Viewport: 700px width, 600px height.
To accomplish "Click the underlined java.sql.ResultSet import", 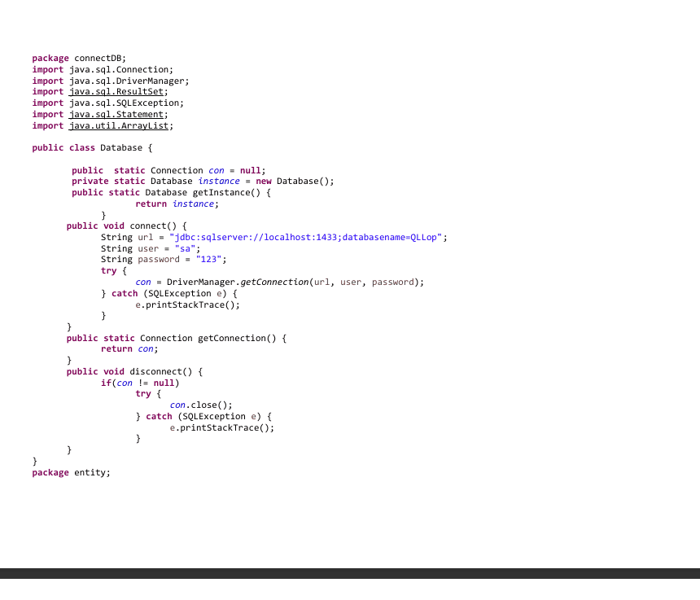I will (118, 92).
